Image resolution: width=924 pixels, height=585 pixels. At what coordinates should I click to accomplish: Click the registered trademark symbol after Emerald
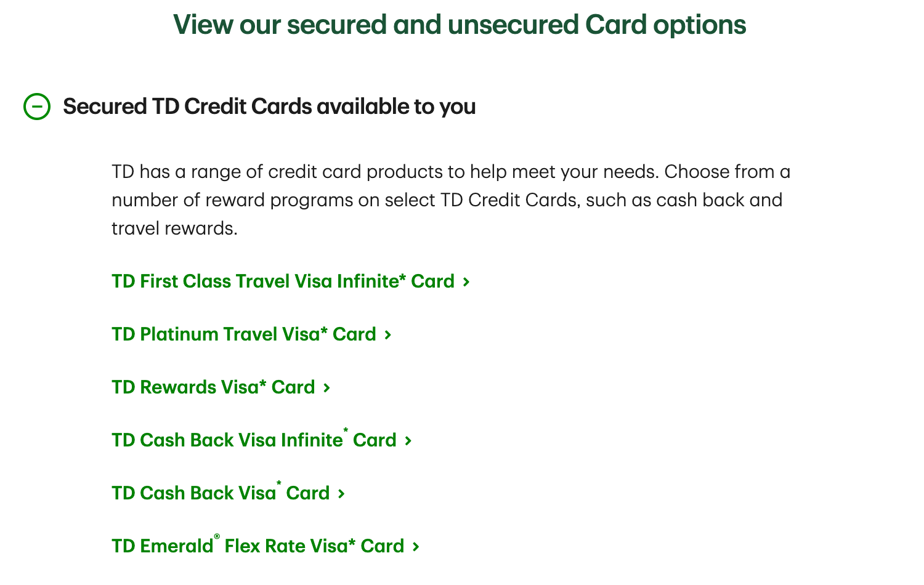click(x=217, y=537)
